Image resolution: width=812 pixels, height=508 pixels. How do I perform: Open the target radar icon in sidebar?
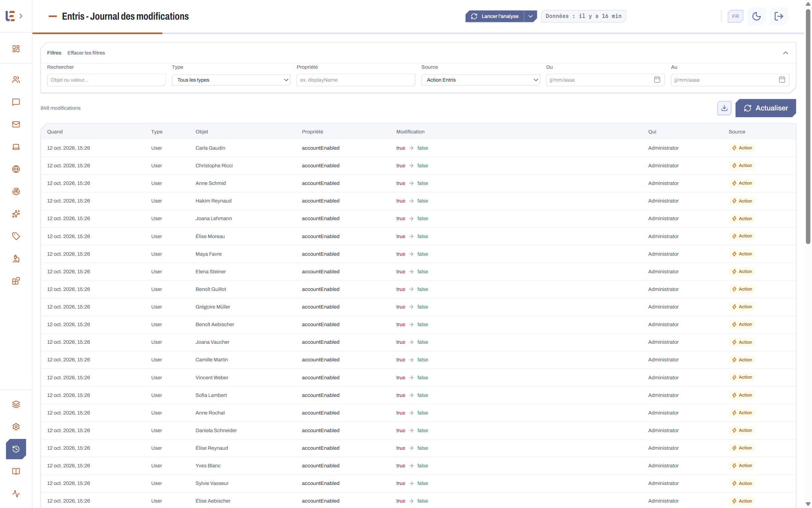[16, 191]
